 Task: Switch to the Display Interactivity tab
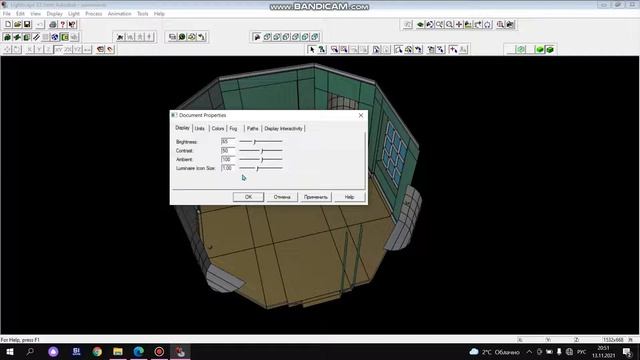[x=283, y=129]
